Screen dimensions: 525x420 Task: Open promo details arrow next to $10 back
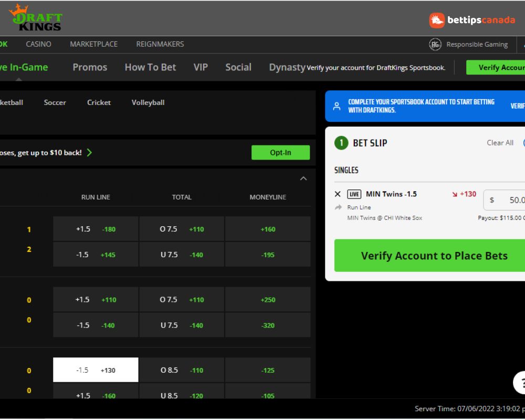pos(89,153)
